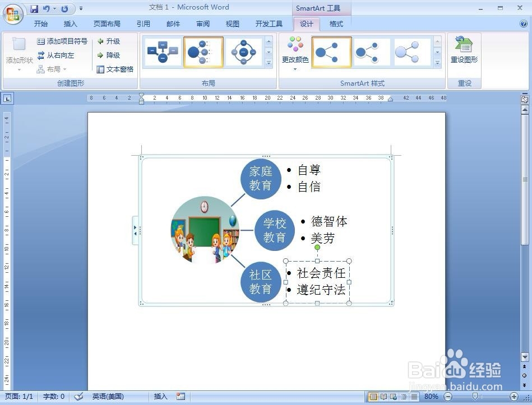This screenshot has height=405, width=532.
Task: Apply the first SmartArt style thumbnail
Action: pyautogui.click(x=331, y=52)
